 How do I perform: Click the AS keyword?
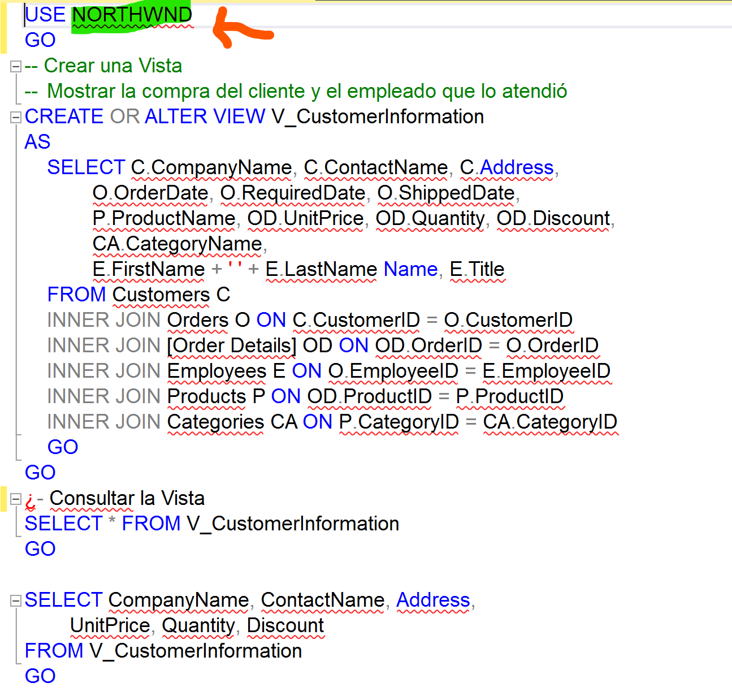[37, 142]
